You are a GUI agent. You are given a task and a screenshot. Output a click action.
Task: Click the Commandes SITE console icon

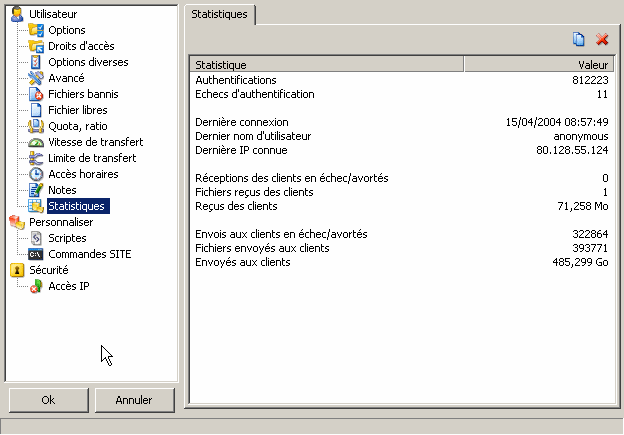coord(37,254)
